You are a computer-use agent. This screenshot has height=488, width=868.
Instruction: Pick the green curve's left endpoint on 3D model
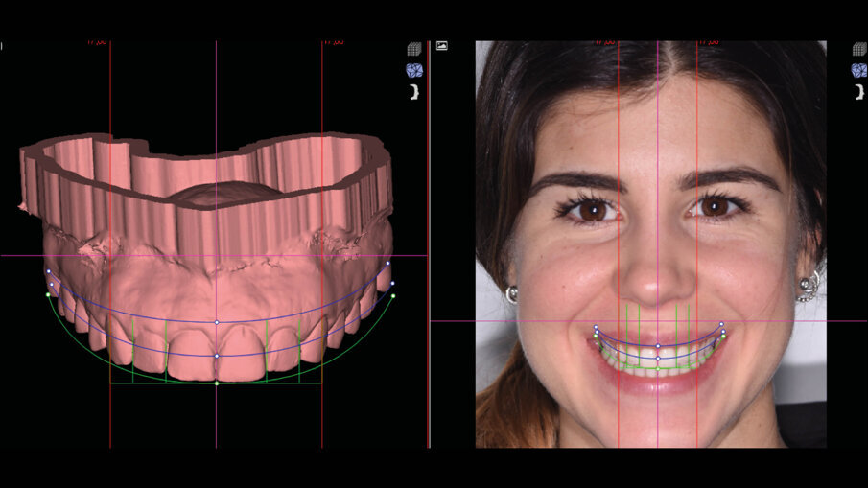tap(48, 295)
